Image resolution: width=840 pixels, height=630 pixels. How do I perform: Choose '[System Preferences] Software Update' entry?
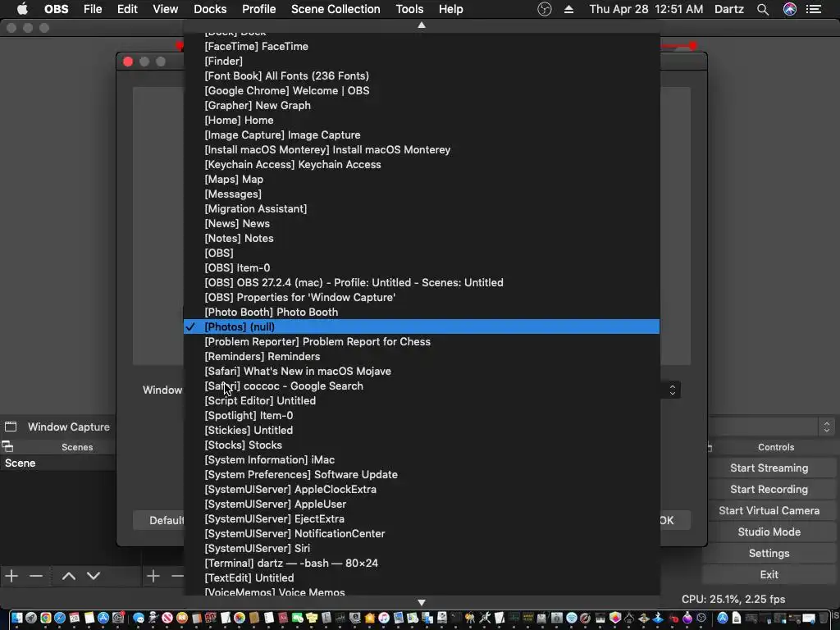pos(422,474)
